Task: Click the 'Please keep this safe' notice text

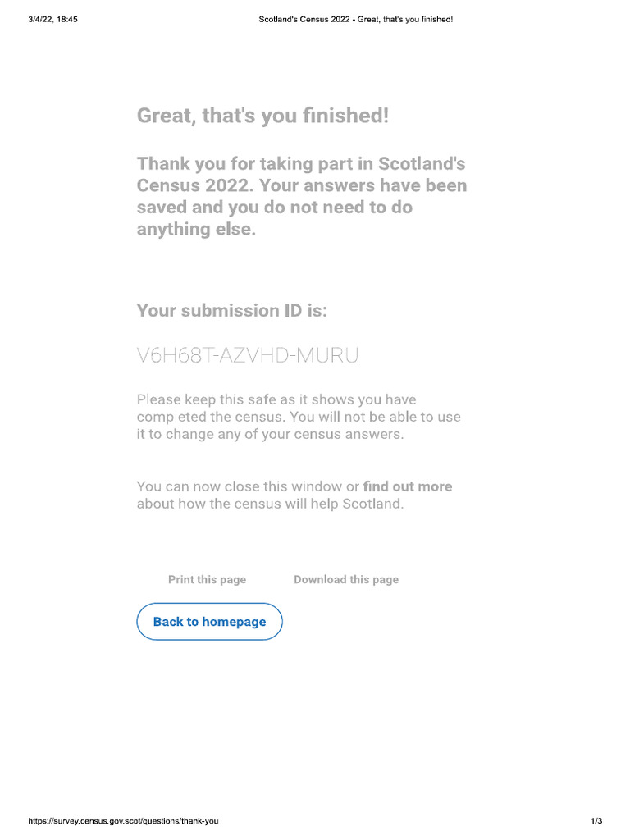Action: pos(276,400)
